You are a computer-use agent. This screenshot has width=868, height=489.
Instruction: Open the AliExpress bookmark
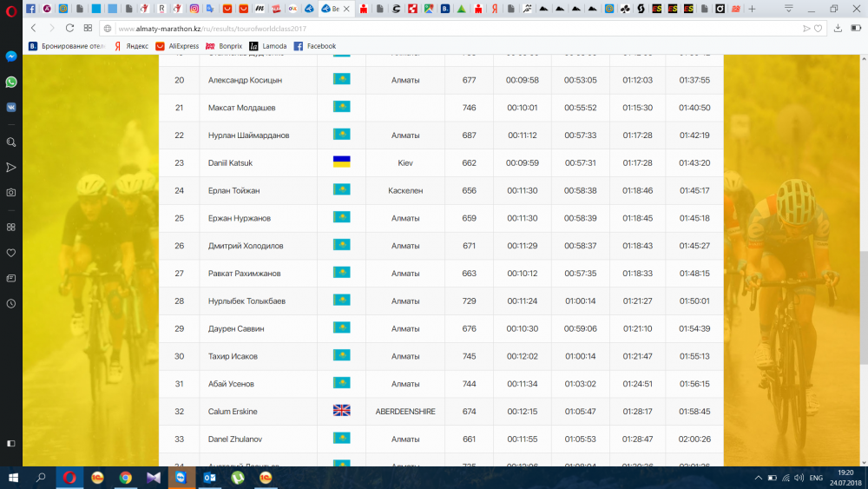(x=177, y=46)
